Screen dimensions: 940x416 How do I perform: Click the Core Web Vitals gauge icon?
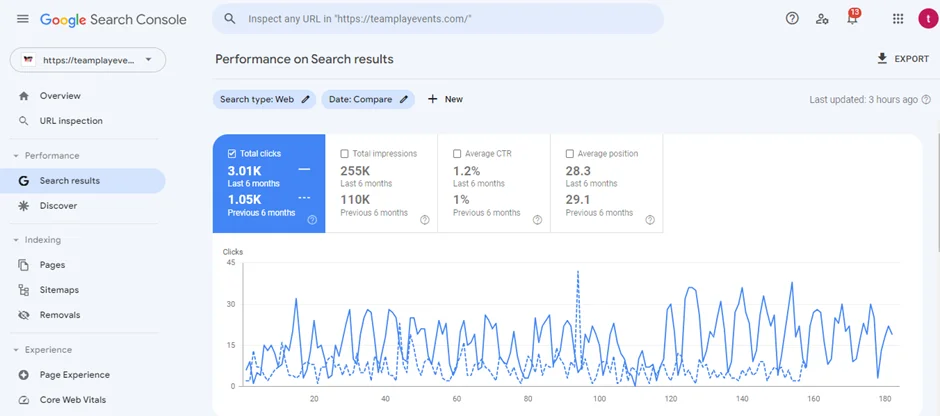pos(24,400)
